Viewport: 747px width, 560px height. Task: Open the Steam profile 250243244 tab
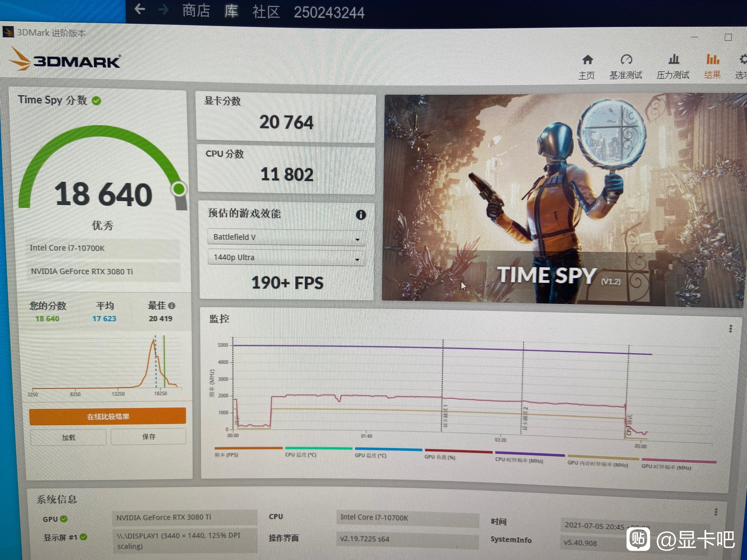tap(329, 13)
